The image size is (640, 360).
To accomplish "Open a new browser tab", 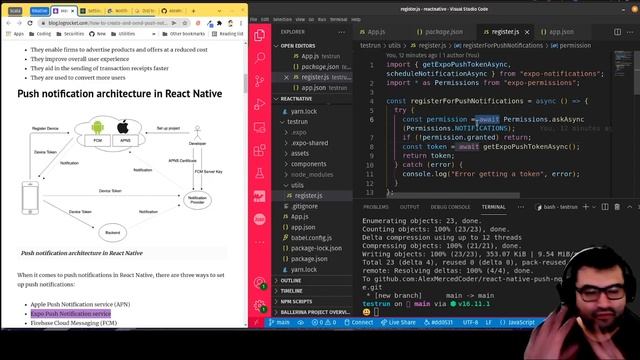I will pos(193,11).
